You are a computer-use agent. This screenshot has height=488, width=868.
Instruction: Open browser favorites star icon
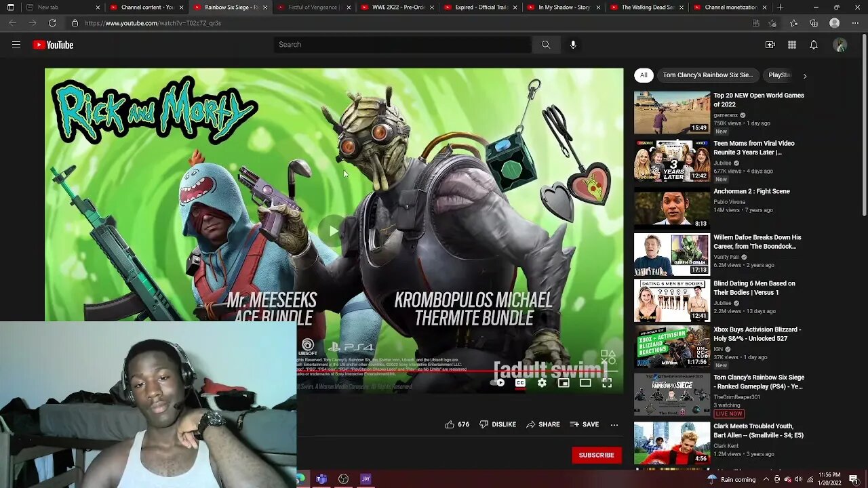coord(793,23)
